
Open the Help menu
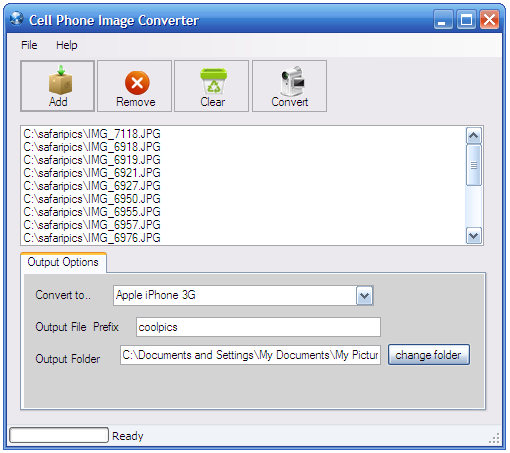click(x=67, y=45)
